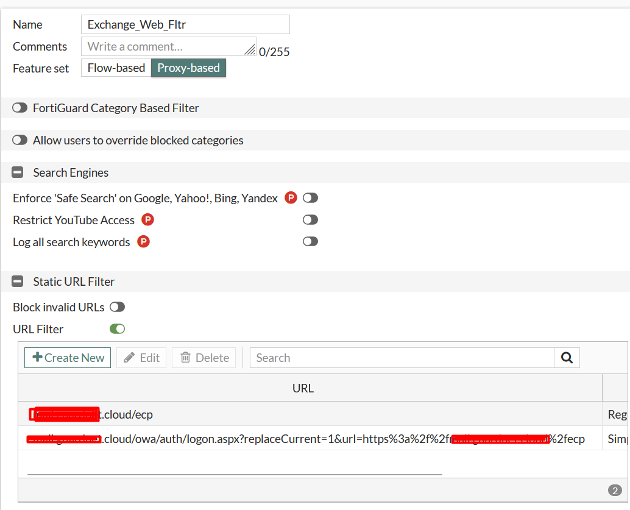The width and height of the screenshot is (630, 510).
Task: Enable Safe Search enforcement toggle
Action: click(x=310, y=198)
